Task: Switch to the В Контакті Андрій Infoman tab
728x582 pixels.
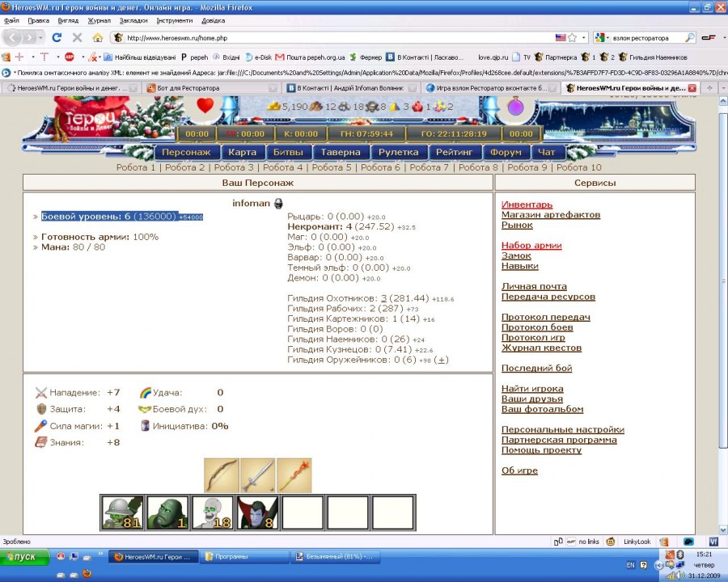Action: point(350,88)
